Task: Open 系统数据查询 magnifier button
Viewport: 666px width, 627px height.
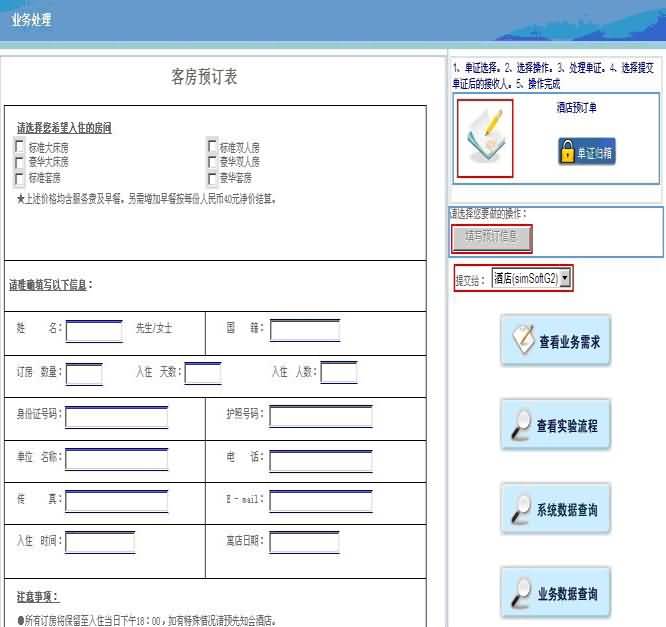Action: tap(555, 510)
